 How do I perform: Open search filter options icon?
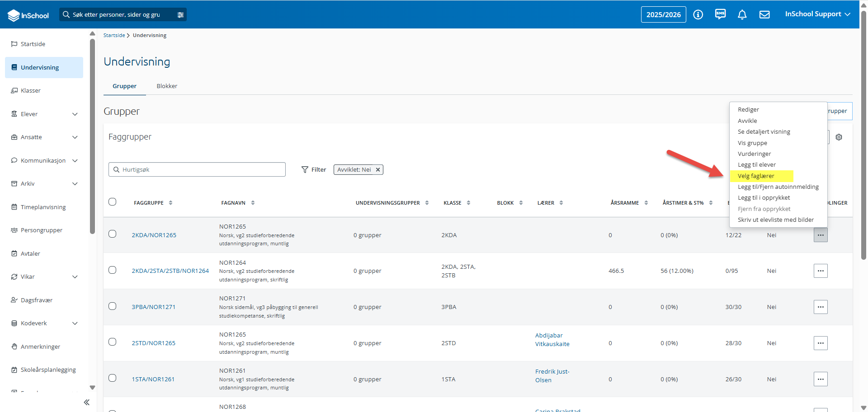coord(180,15)
